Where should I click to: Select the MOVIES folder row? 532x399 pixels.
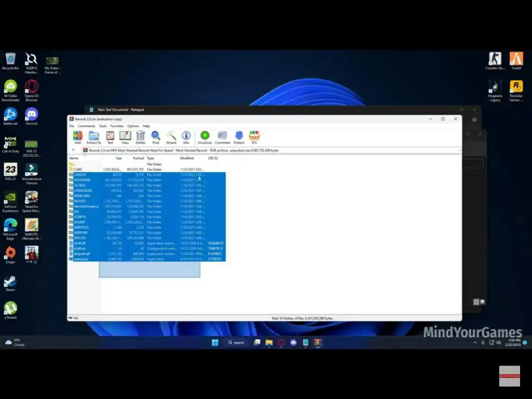pos(147,201)
